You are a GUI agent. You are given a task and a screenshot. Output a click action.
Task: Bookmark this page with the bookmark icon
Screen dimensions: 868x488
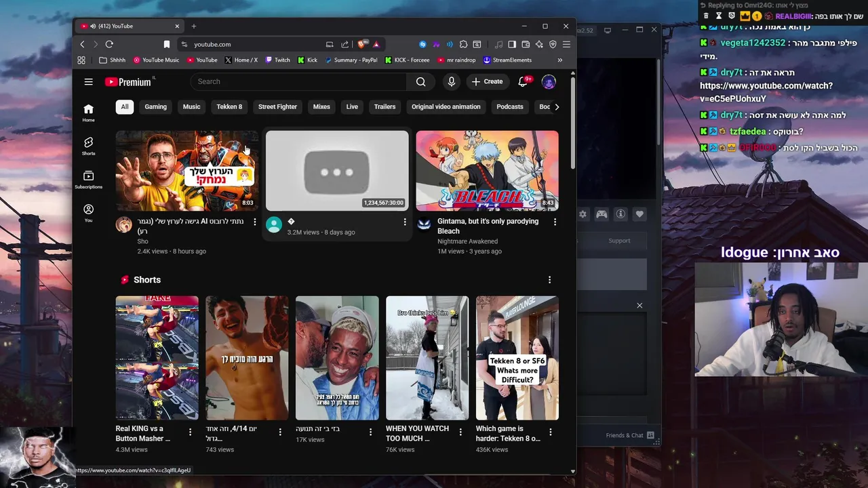(x=167, y=44)
